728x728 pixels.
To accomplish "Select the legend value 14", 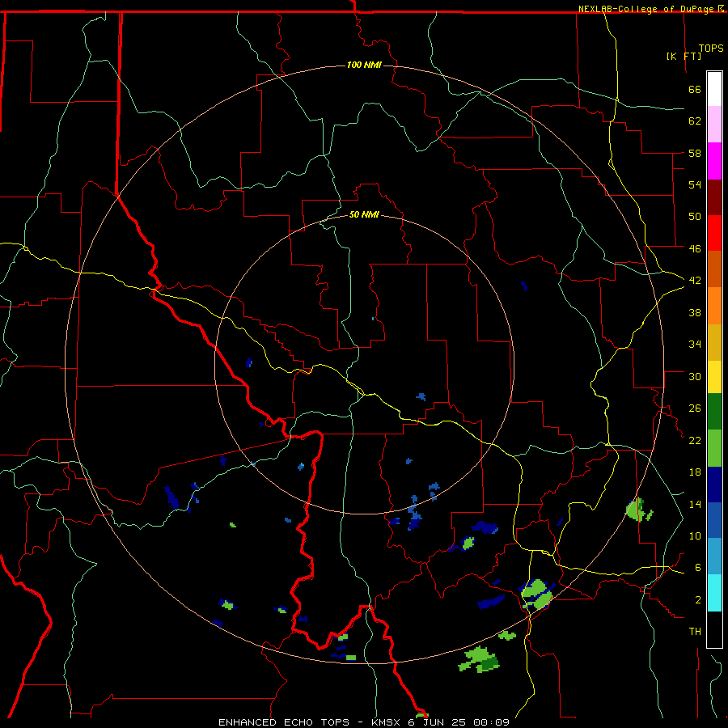I will click(x=695, y=504).
